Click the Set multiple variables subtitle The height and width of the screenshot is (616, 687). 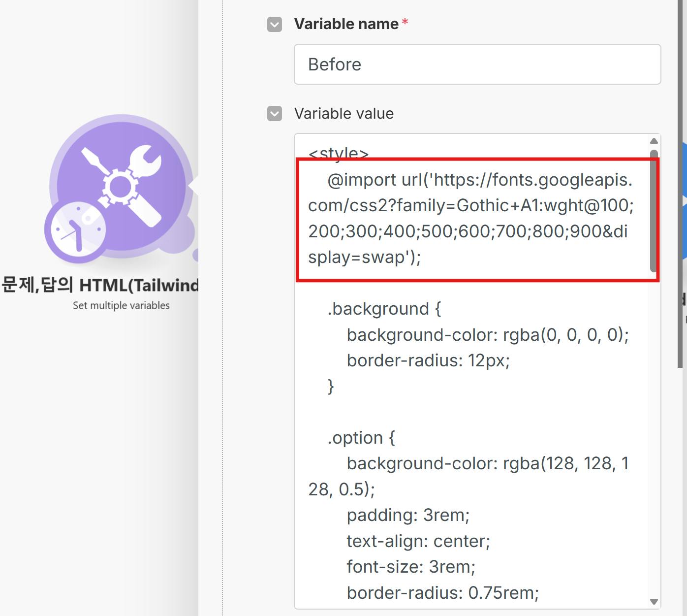[x=121, y=305]
